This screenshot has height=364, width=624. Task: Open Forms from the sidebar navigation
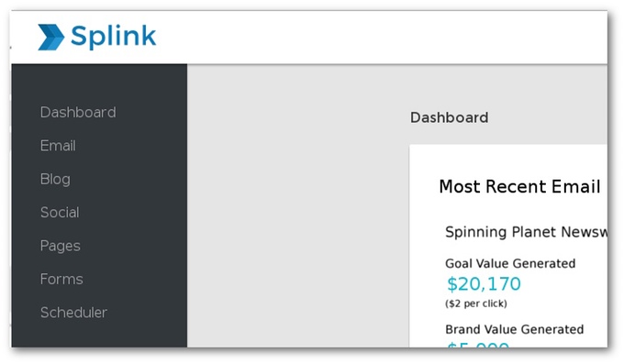click(61, 280)
